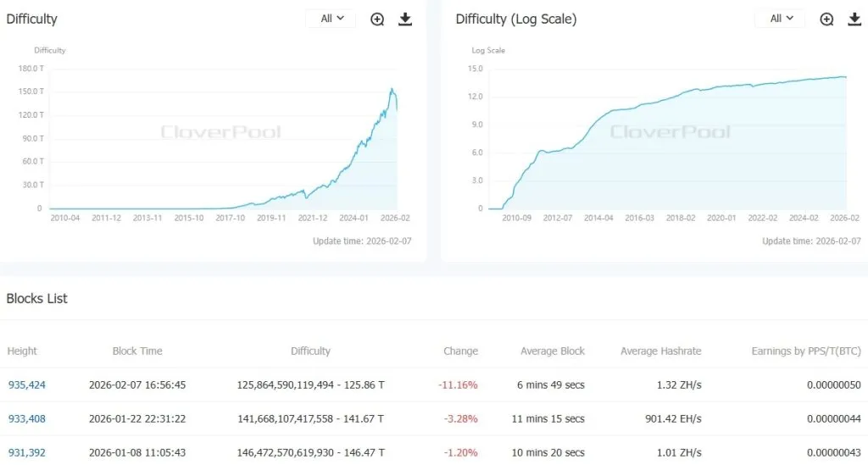Image resolution: width=868 pixels, height=465 pixels.
Task: Click the Average Hashrate column header
Action: [660, 351]
